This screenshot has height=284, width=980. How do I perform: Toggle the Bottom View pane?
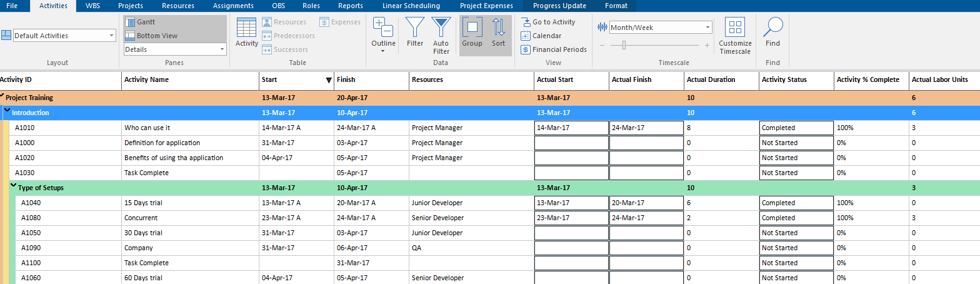(151, 36)
